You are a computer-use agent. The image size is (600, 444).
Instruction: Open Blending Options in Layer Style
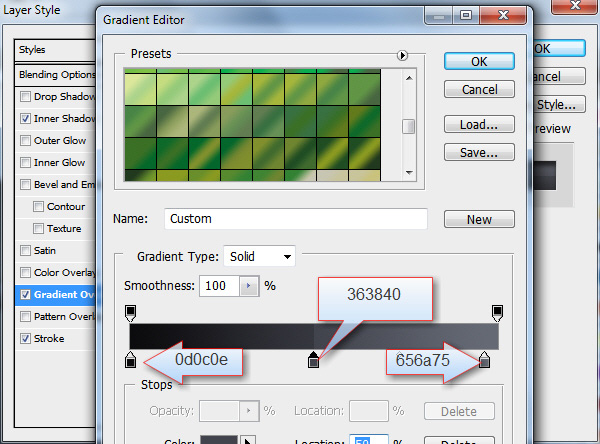[x=55, y=74]
